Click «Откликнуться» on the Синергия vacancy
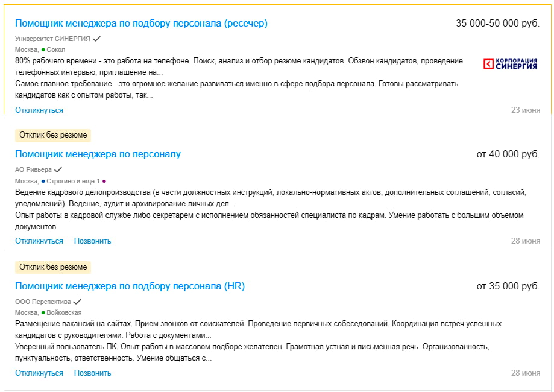Viewport: 554px width, 392px height. point(39,110)
